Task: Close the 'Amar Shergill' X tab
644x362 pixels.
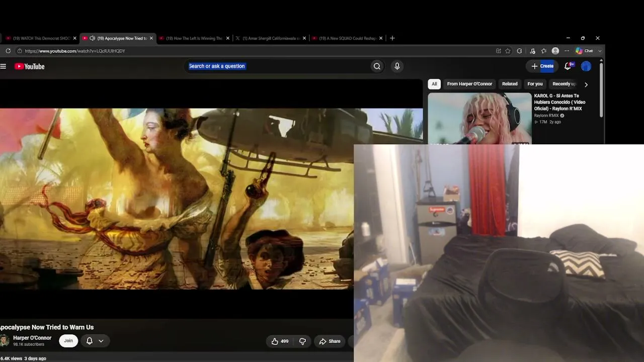Action: (304, 38)
